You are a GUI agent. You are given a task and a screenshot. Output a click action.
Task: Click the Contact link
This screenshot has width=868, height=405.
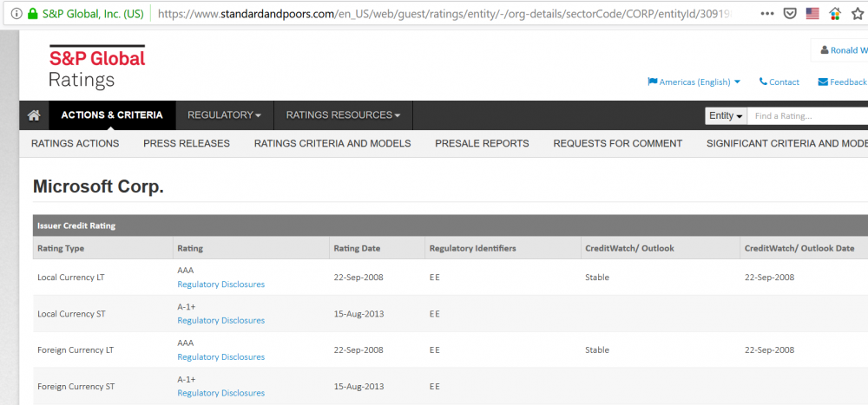click(x=779, y=82)
